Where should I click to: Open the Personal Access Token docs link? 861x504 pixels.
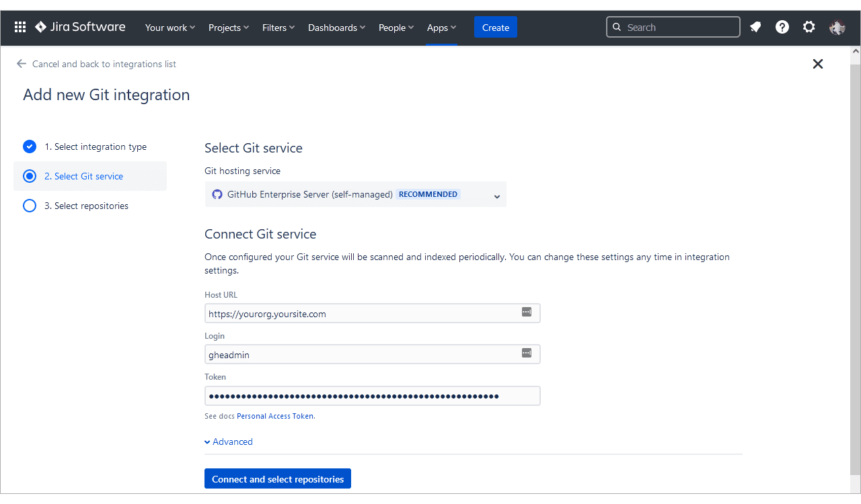coord(275,416)
